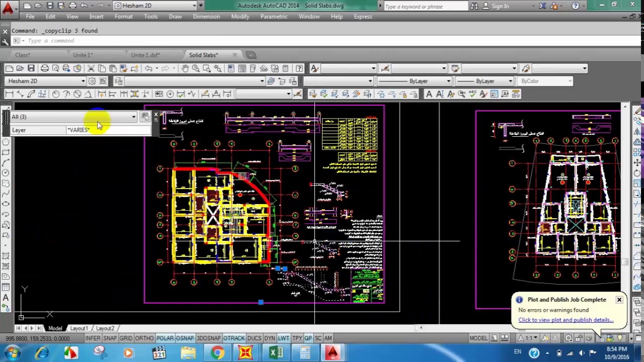Select the Center Mark tool
The height and width of the screenshot is (362, 644).
click(x=170, y=94)
